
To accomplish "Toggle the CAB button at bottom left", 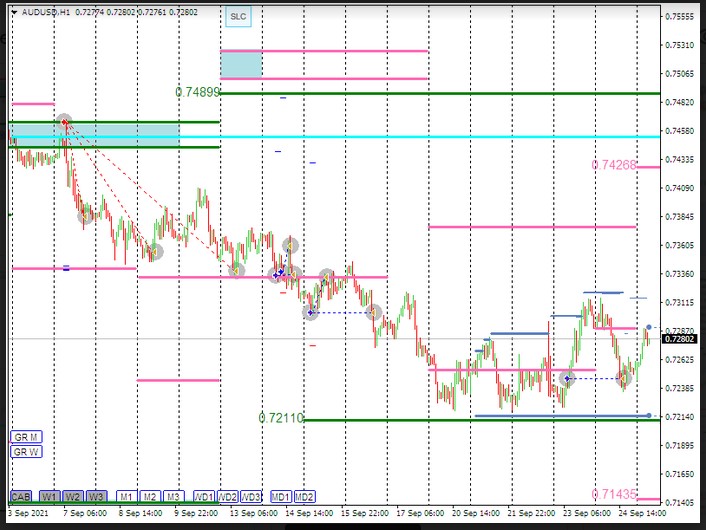I will tap(20, 496).
